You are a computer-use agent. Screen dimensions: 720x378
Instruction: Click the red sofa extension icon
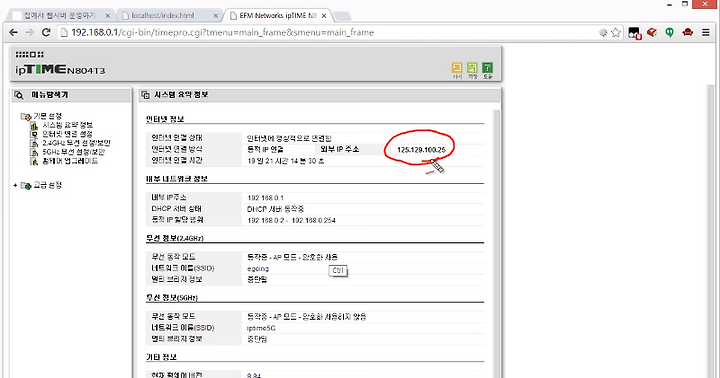687,32
